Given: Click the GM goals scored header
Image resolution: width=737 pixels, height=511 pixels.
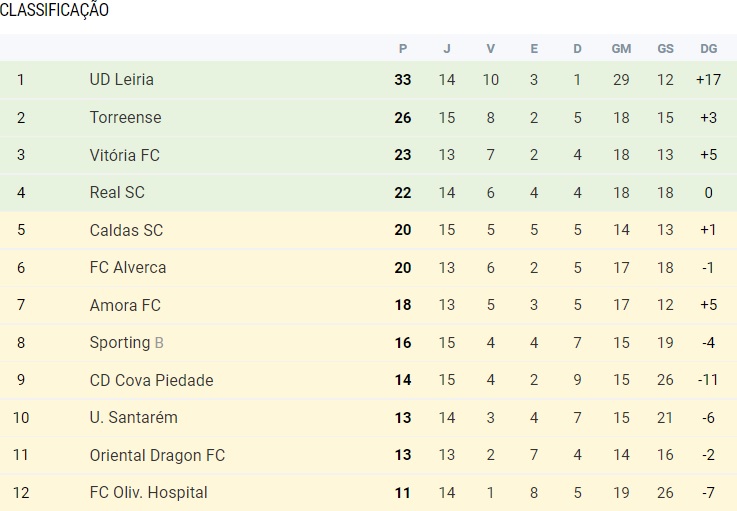Looking at the screenshot, I should point(621,48).
